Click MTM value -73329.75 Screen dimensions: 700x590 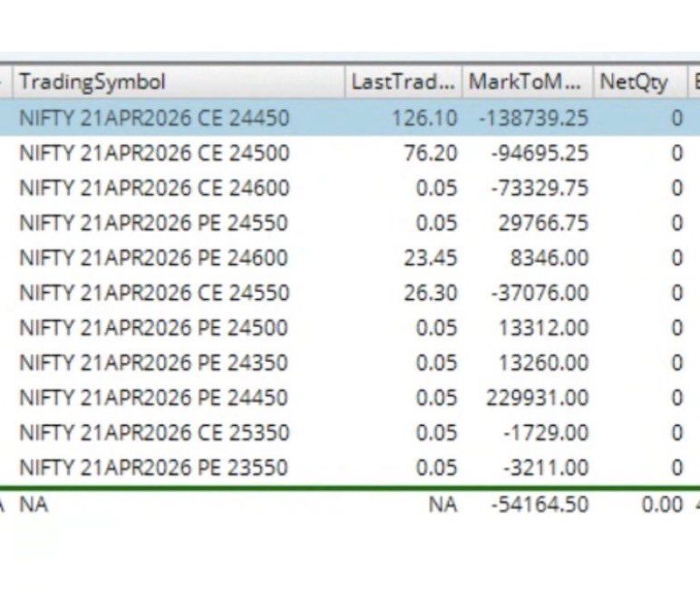(540, 188)
